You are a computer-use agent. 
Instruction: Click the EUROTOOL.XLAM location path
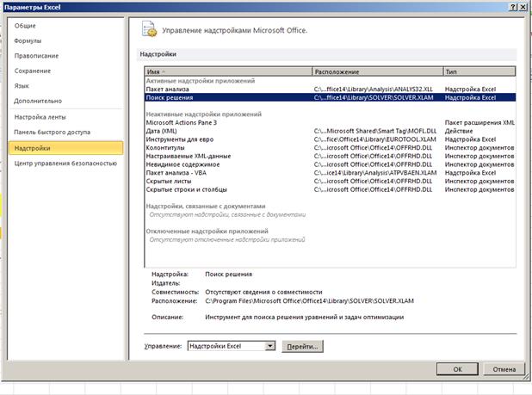click(375, 139)
